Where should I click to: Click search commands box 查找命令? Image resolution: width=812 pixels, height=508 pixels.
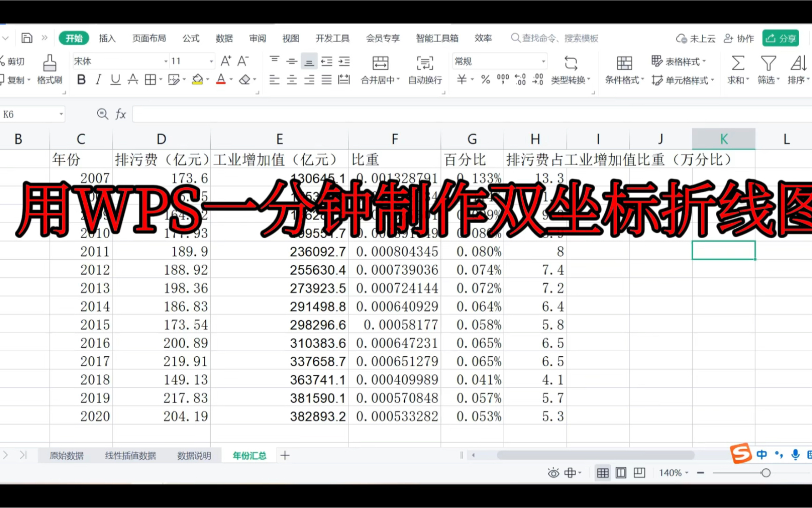tap(555, 38)
